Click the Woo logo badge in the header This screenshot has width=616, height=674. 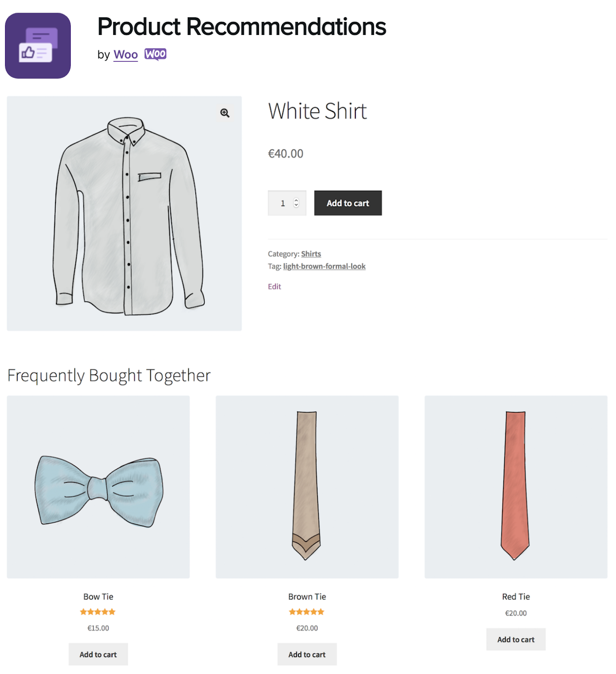(x=156, y=54)
